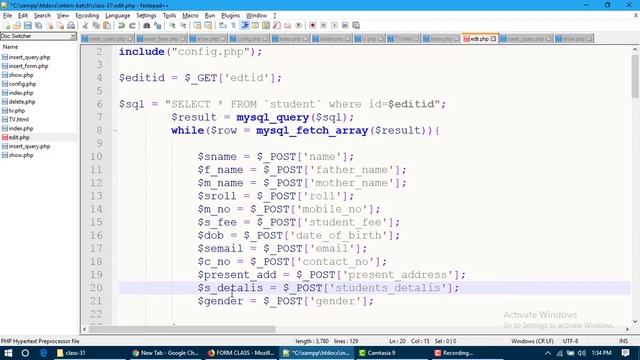
Task: Switch to the config.php tab
Action: (249, 39)
